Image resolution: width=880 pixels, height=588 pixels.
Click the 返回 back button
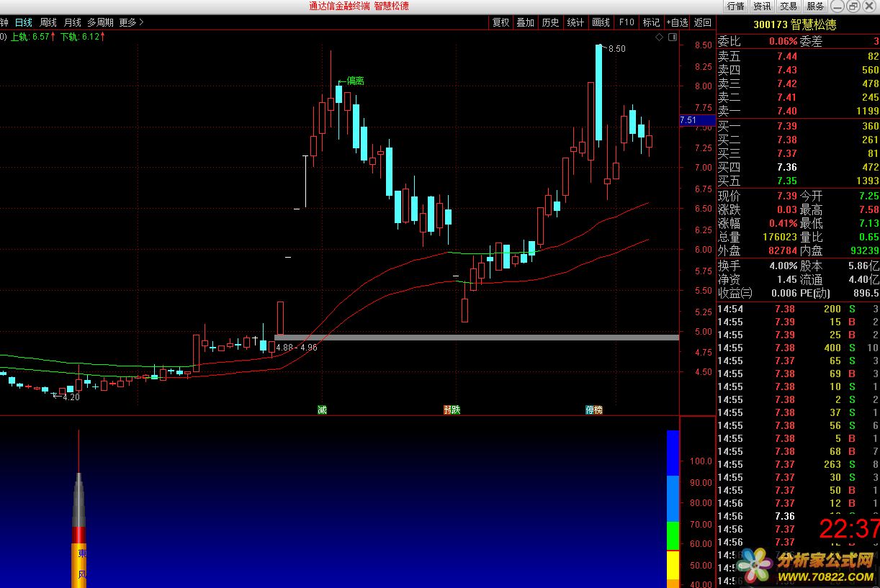click(702, 22)
